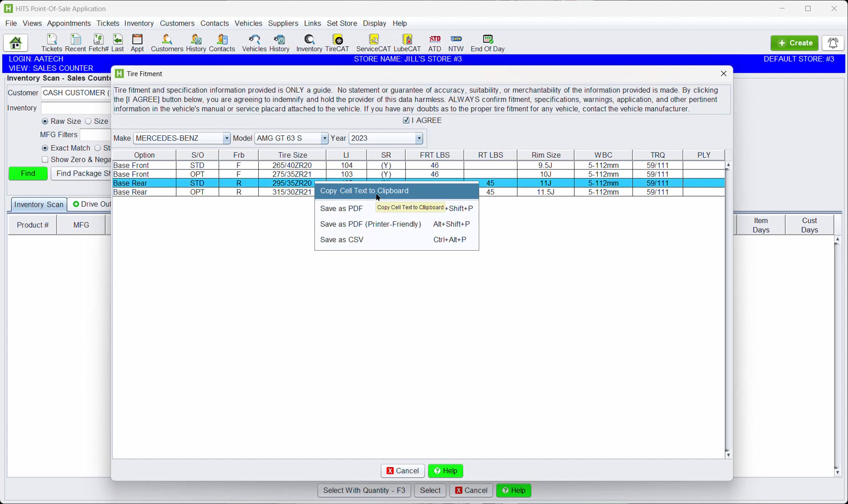Open the Inventory menu in menu bar
Image resolution: width=848 pixels, height=504 pixels.
pos(139,23)
